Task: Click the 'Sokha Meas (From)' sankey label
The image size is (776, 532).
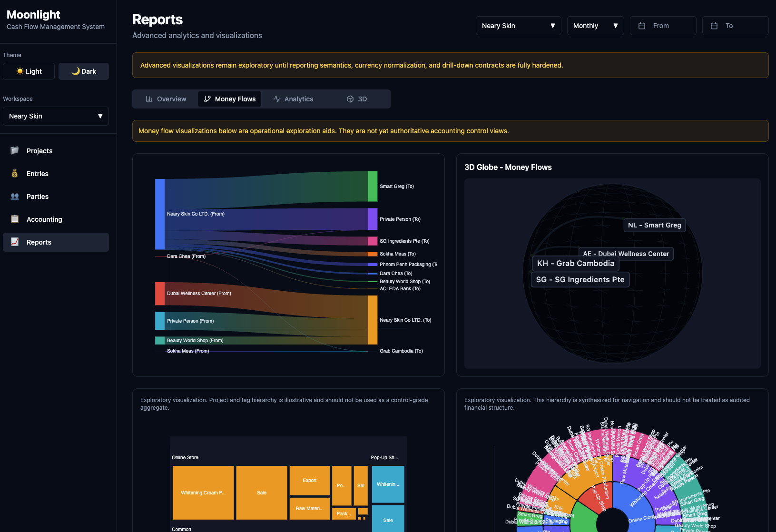Action: [188, 351]
